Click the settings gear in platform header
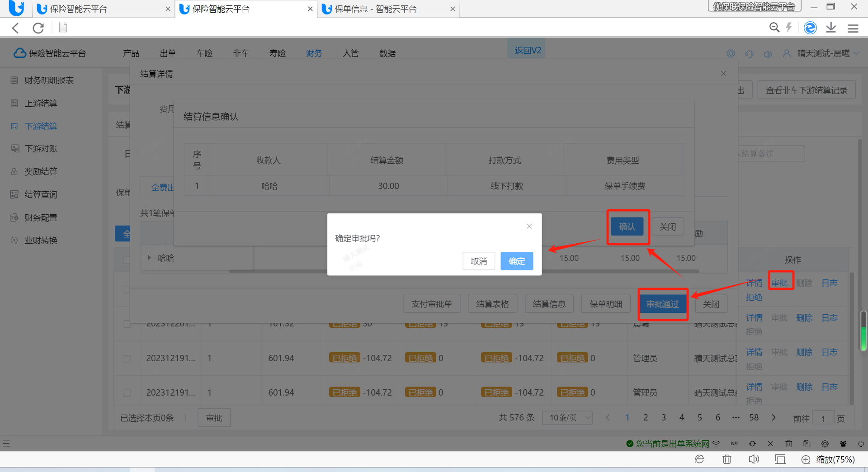Image resolution: width=868 pixels, height=472 pixels. click(x=731, y=53)
